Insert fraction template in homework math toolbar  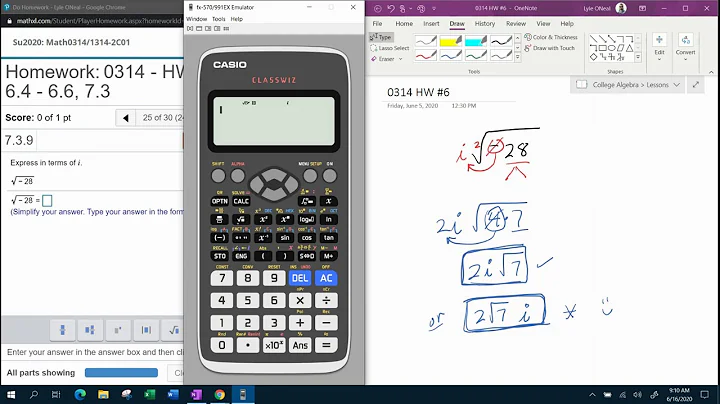coord(62,330)
